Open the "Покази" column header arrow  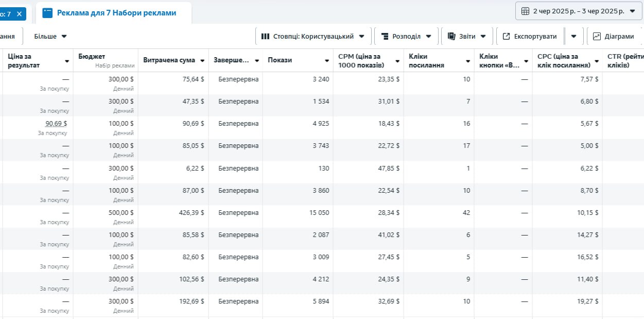point(327,61)
